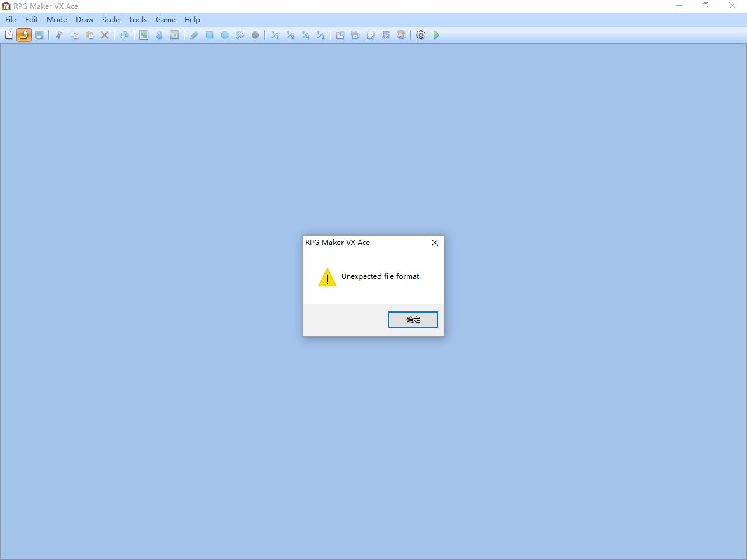Select the Shadow Pen tool
Viewport: 747px width, 560px height.
tap(255, 35)
